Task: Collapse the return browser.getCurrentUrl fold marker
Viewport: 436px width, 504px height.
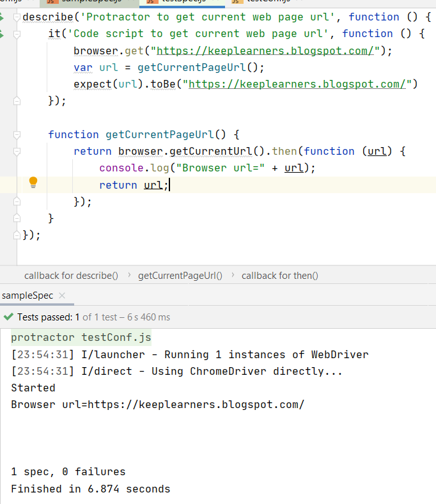Action: pyautogui.click(x=17, y=152)
